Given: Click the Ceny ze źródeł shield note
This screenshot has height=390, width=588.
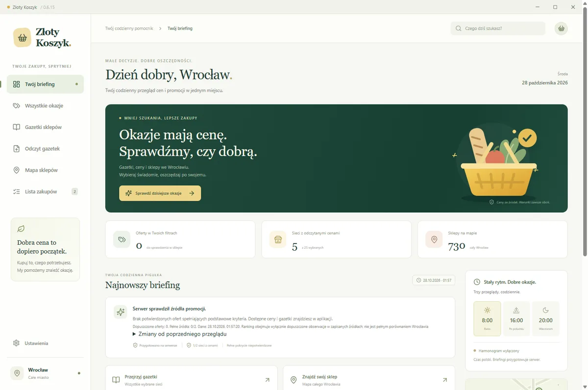Looking at the screenshot, I should click(519, 202).
